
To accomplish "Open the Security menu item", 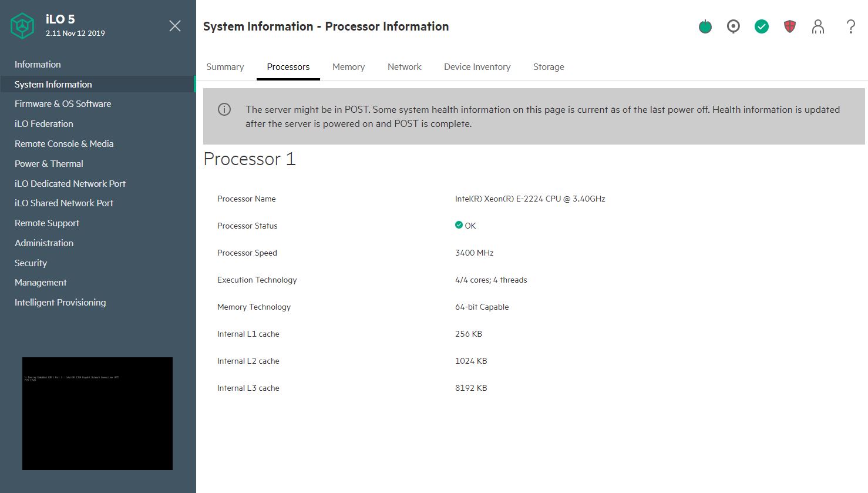I will (x=31, y=263).
